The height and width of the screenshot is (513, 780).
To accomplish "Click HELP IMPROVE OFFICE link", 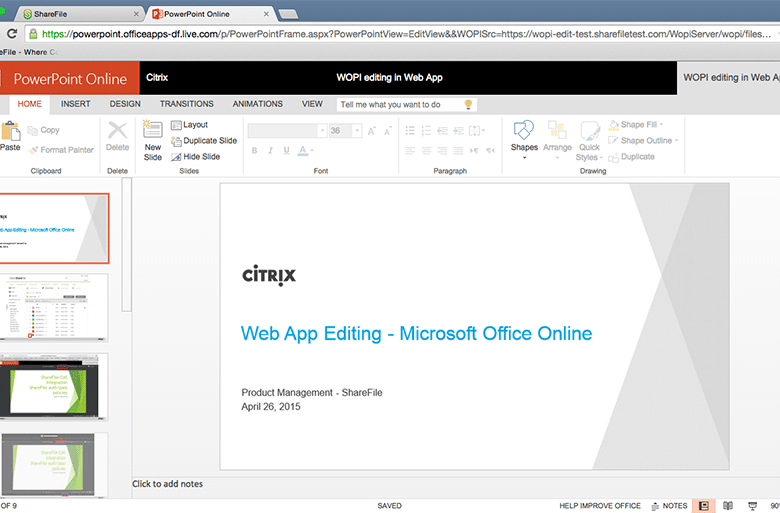I will [600, 506].
